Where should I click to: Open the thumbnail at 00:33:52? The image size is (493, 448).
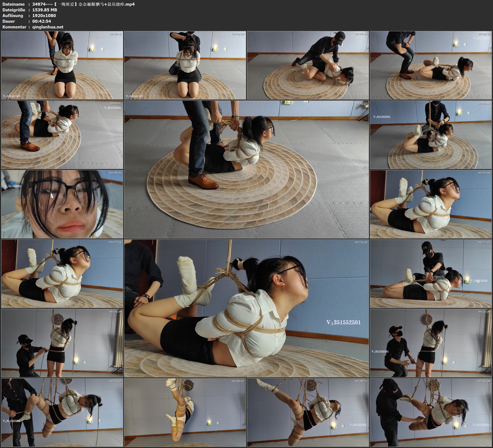62,412
